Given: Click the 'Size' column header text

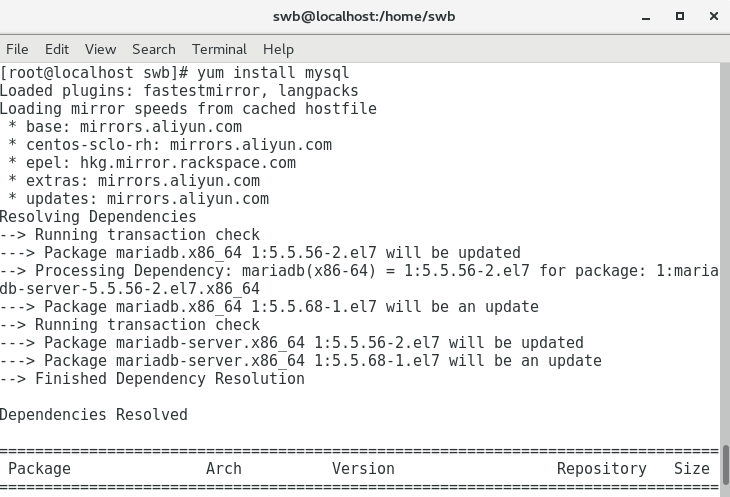Looking at the screenshot, I should [691, 469].
